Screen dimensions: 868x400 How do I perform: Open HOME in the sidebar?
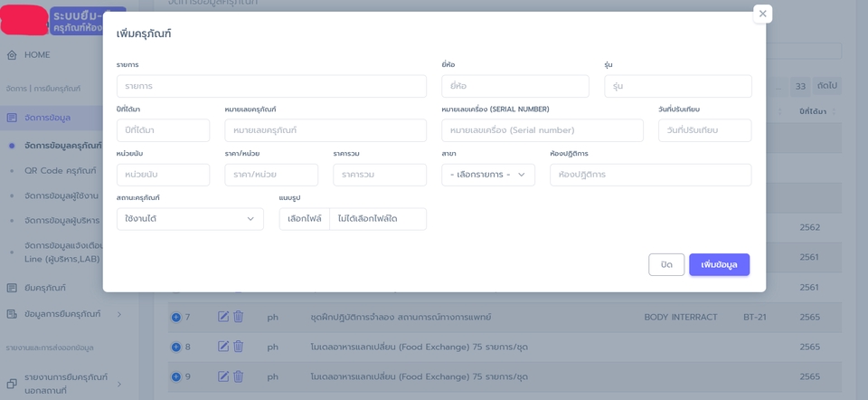tap(37, 55)
